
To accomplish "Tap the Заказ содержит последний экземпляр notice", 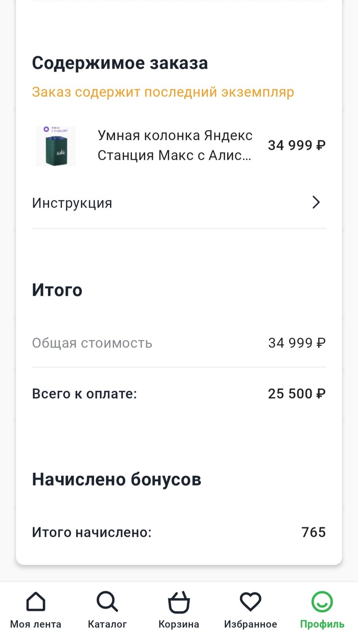I will [x=163, y=92].
